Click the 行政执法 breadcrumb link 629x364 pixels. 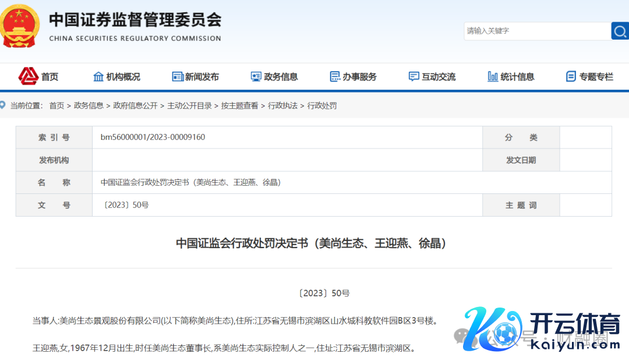282,105
